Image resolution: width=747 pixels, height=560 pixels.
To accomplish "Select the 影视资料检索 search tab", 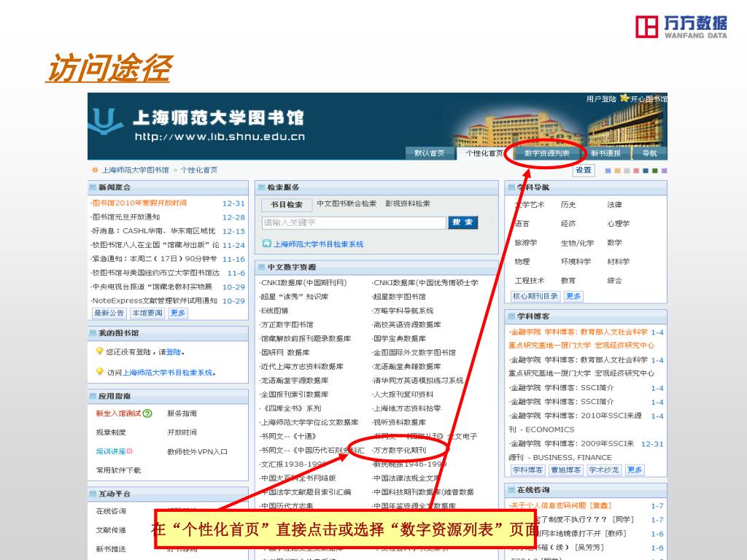I will (408, 203).
